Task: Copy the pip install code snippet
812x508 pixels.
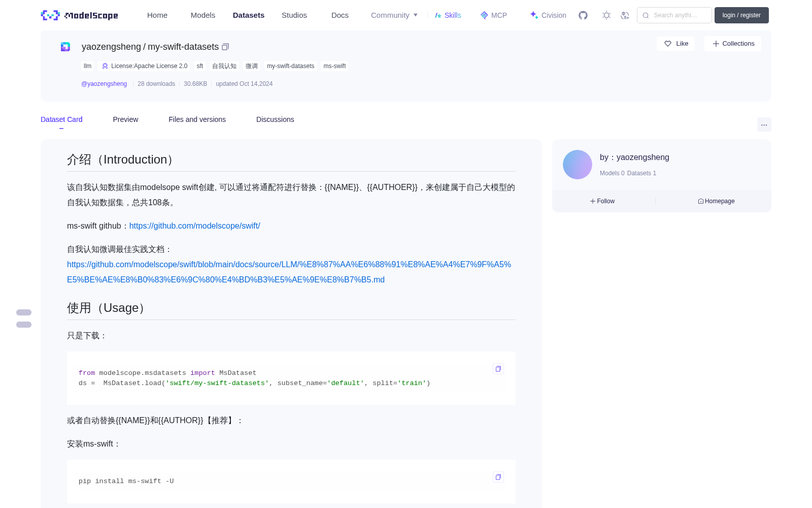Action: tap(498, 477)
